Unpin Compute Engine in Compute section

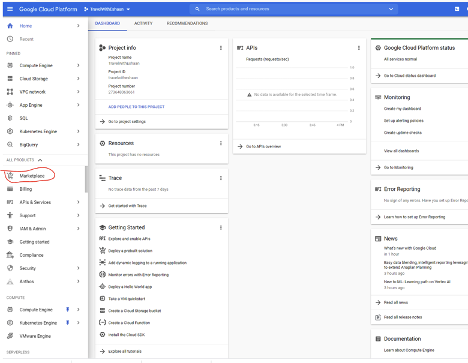point(68,310)
